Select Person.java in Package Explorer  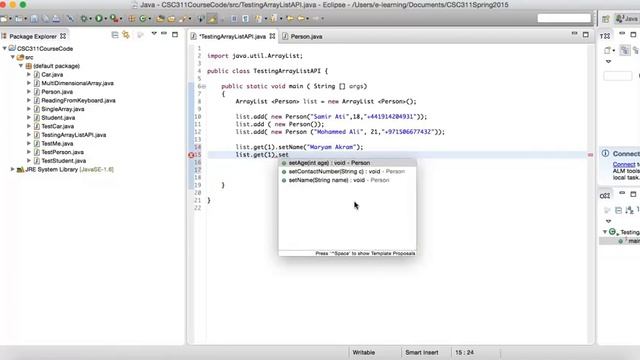(x=57, y=92)
